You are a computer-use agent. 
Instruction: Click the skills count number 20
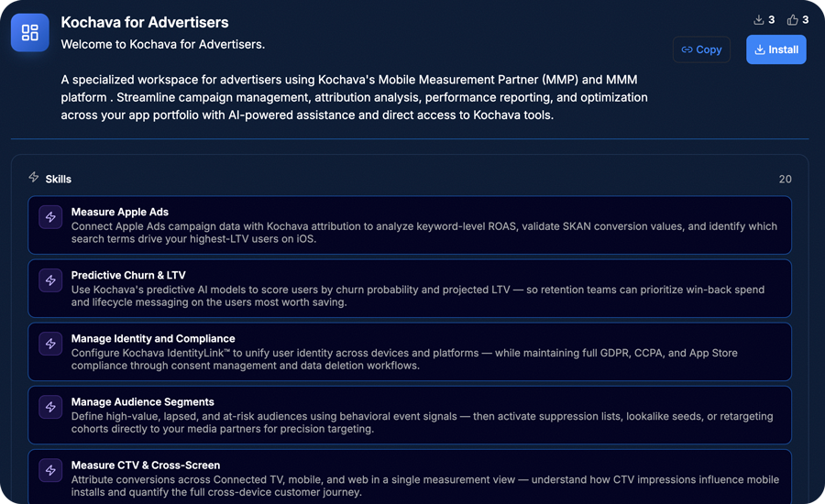[x=785, y=180]
